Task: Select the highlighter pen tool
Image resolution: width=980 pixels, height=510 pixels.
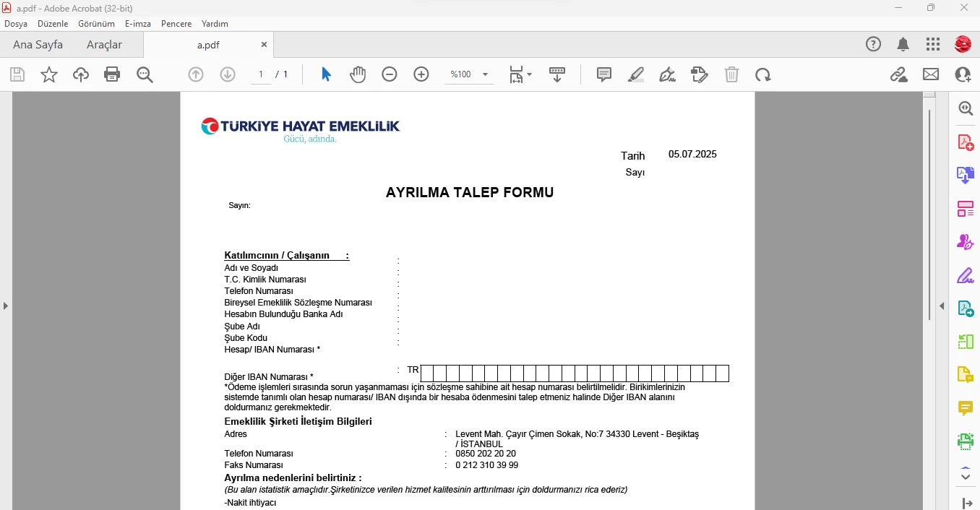Action: click(636, 74)
